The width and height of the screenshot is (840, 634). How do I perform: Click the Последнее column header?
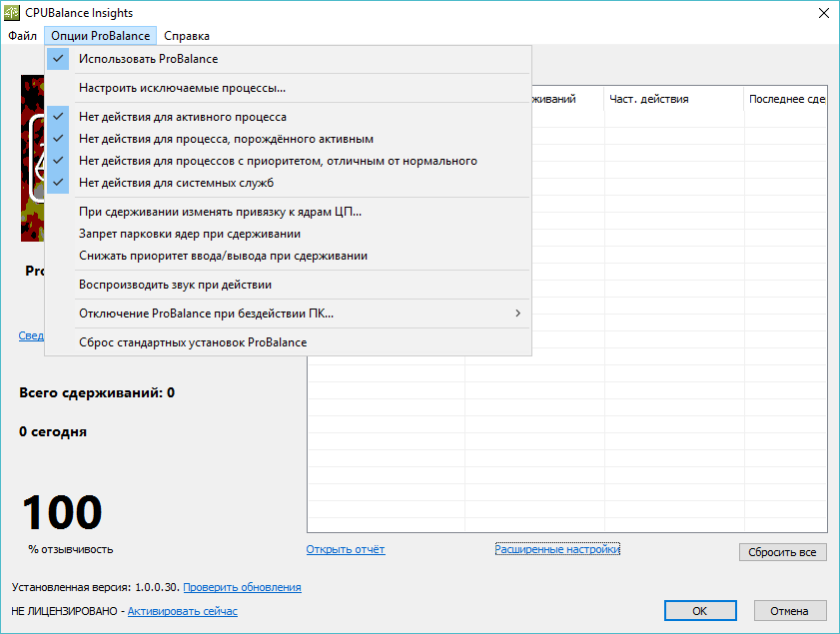coord(785,99)
